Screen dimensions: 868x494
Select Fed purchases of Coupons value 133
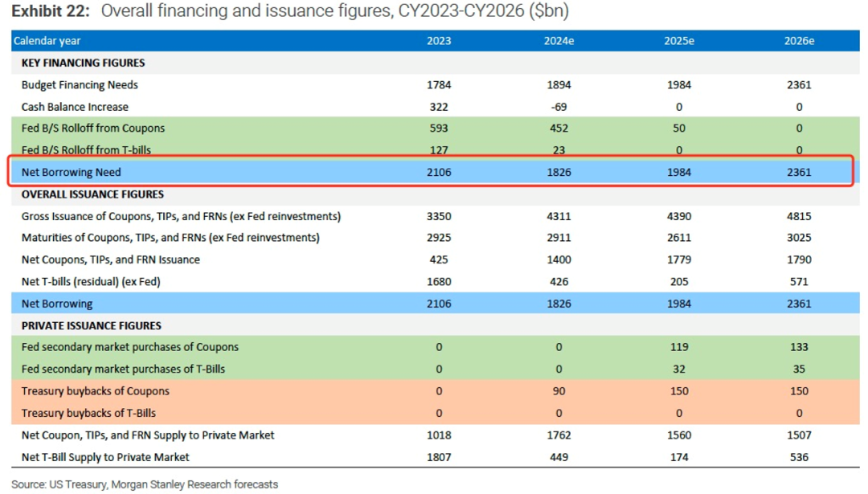tap(799, 347)
